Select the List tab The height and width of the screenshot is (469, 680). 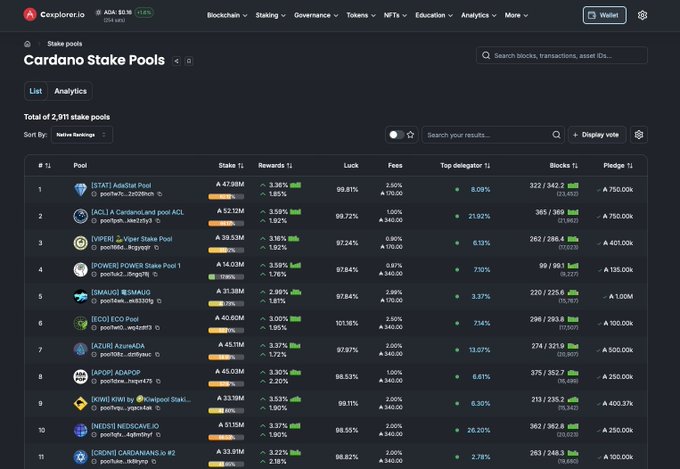(x=36, y=91)
